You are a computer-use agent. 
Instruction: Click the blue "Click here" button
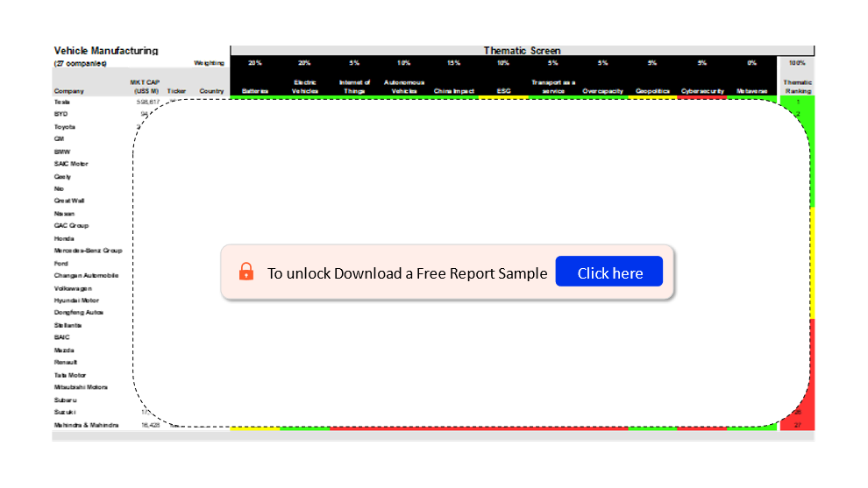[609, 271]
